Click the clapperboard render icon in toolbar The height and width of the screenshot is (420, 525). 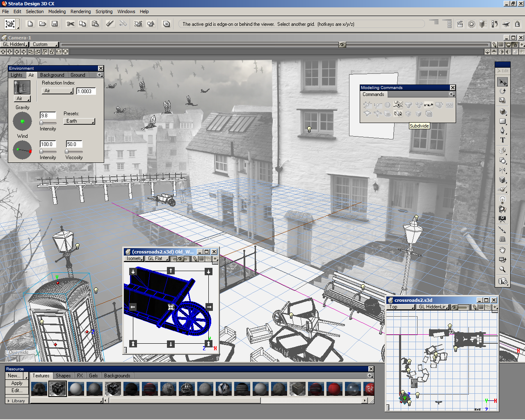[460, 24]
